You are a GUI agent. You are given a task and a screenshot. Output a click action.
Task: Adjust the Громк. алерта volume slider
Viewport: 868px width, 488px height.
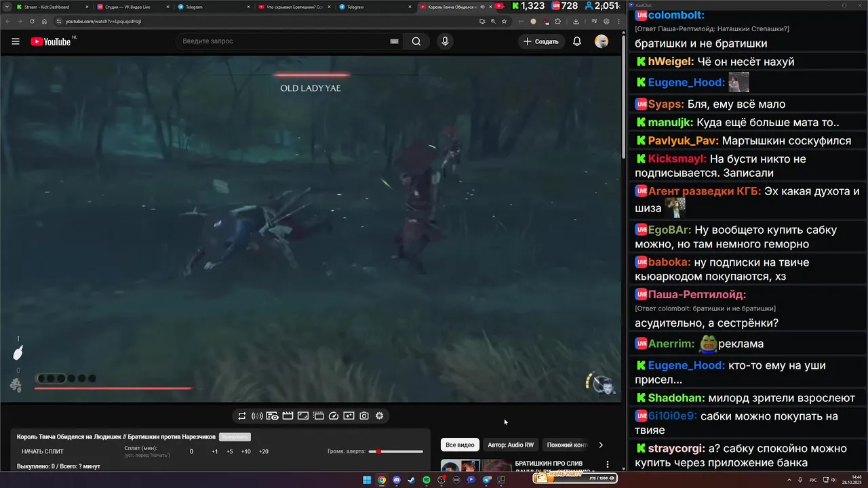396,451
